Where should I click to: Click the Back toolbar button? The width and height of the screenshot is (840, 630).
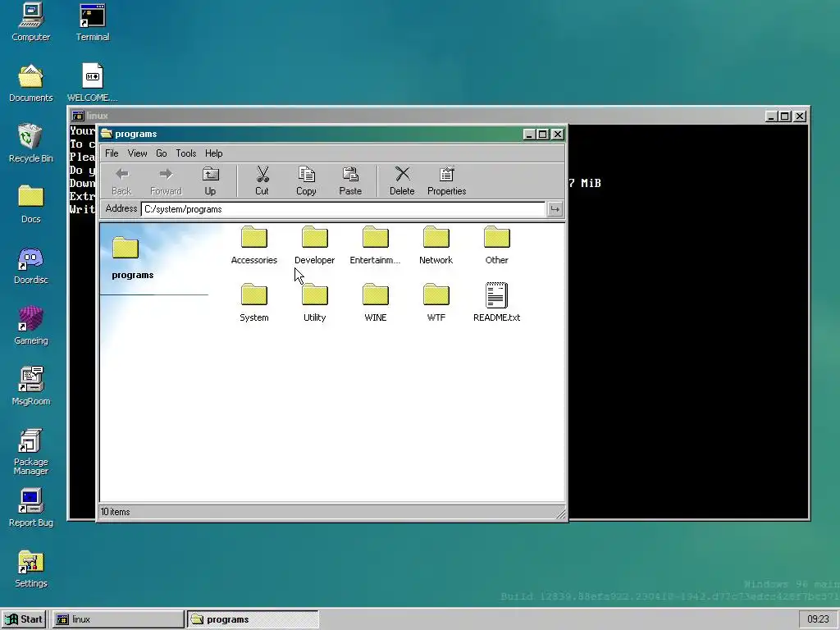[121, 181]
